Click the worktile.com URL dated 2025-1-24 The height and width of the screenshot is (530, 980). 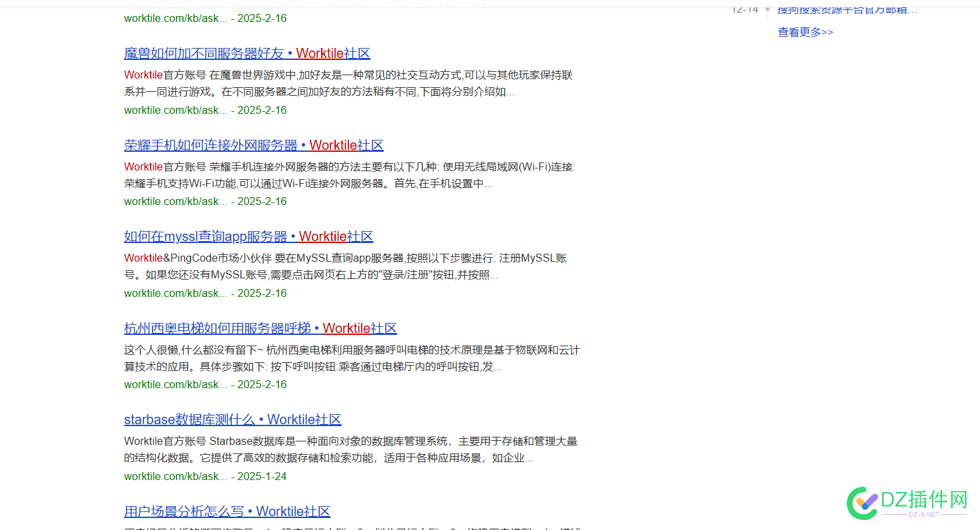pyautogui.click(x=175, y=476)
